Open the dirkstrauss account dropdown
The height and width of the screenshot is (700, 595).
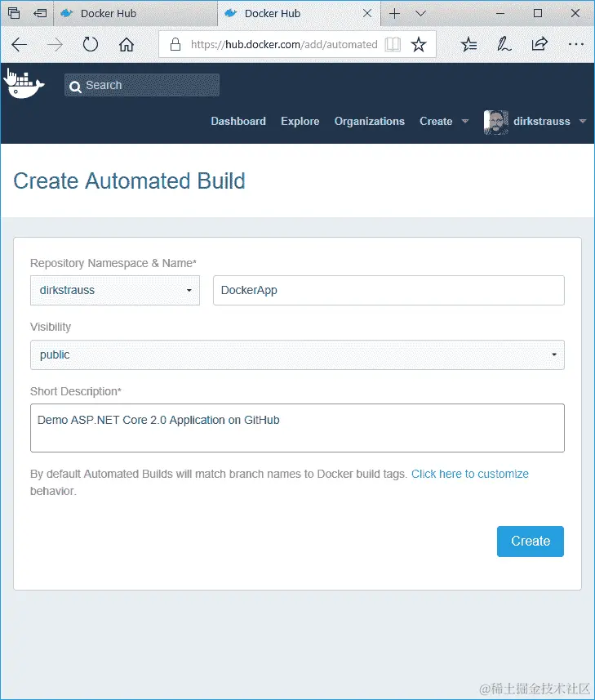coord(549,122)
